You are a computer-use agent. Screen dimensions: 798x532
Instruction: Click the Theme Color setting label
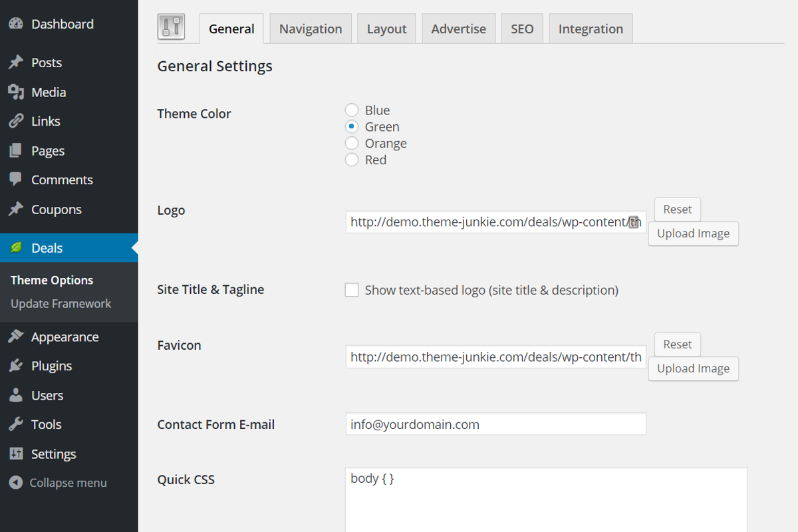(x=194, y=114)
